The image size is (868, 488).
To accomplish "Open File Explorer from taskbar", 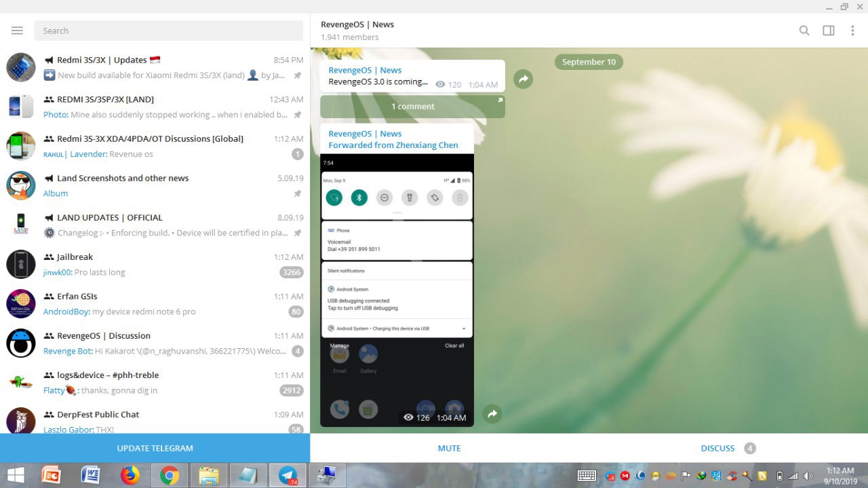I will click(x=209, y=475).
